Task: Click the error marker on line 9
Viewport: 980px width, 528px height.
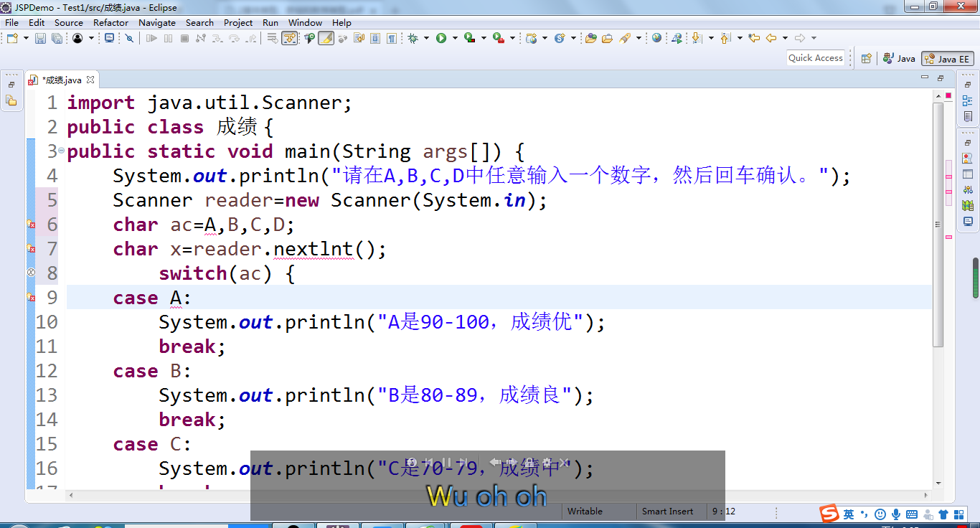Action: (x=31, y=298)
